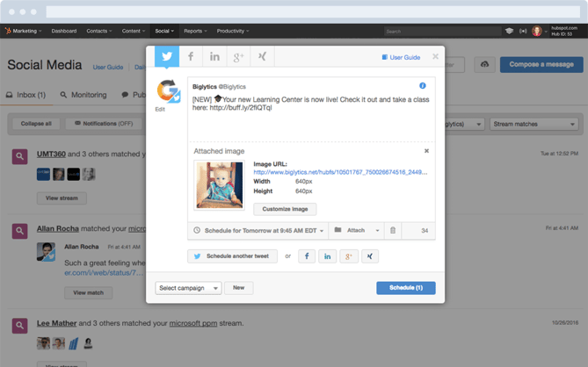Click the Search field in the top bar

pos(442,31)
